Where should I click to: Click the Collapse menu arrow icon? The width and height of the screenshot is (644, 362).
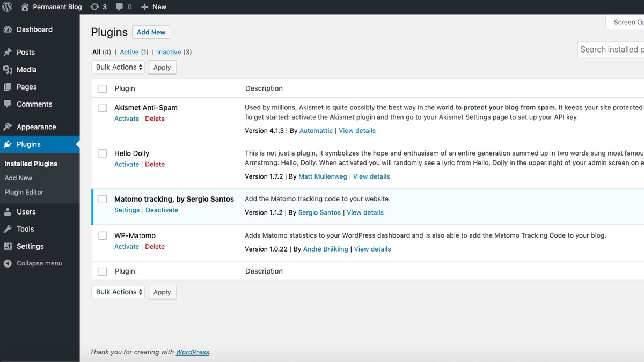click(x=8, y=263)
